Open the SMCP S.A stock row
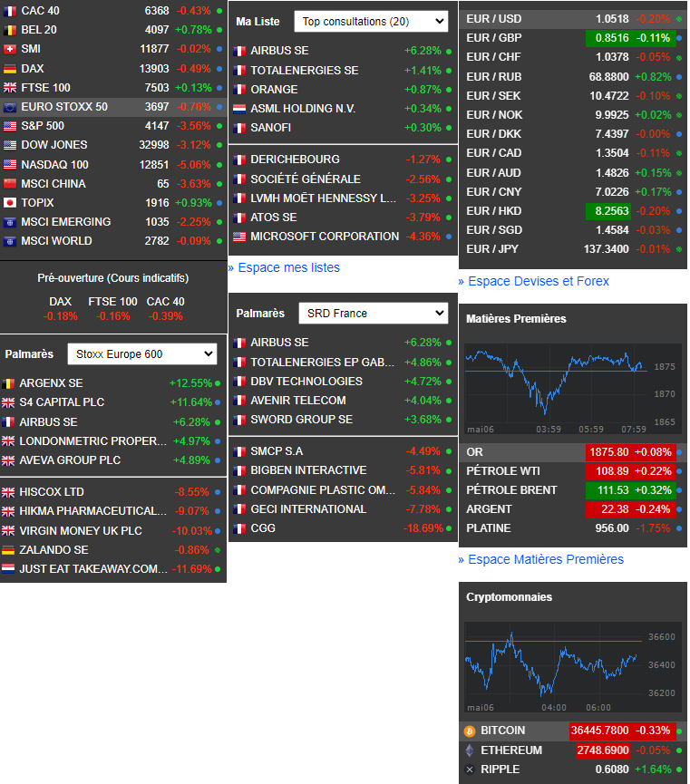690x784 pixels. 343,451
